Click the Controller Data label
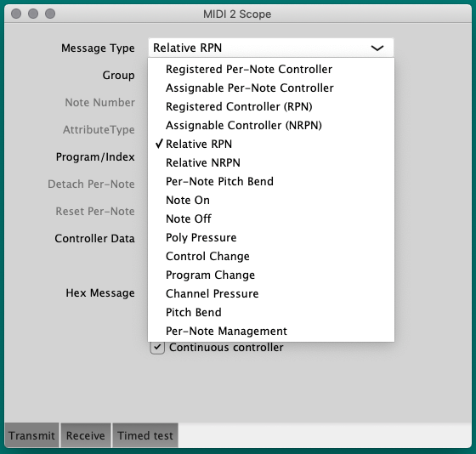476x454 pixels. pyautogui.click(x=94, y=239)
